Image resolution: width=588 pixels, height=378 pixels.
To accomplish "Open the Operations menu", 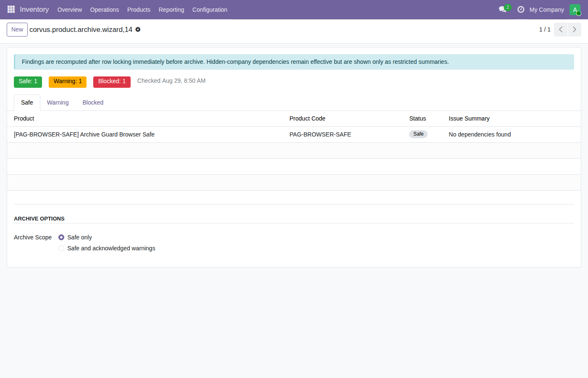I will click(105, 10).
